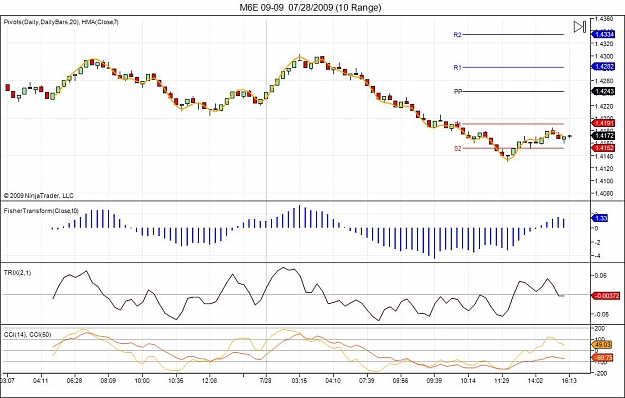
Task: Click the 04:10 time axis label
Action: click(x=333, y=380)
